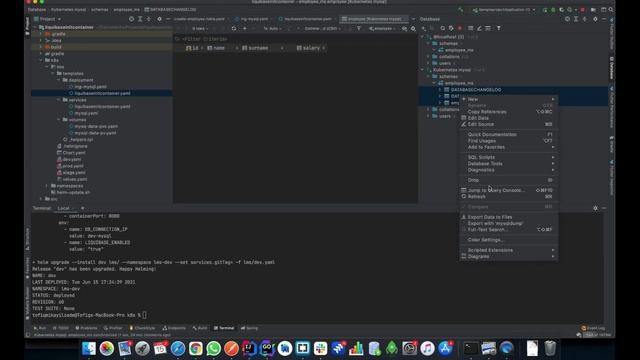
Task: Select Edit Source in context menu
Action: (x=509, y=124)
